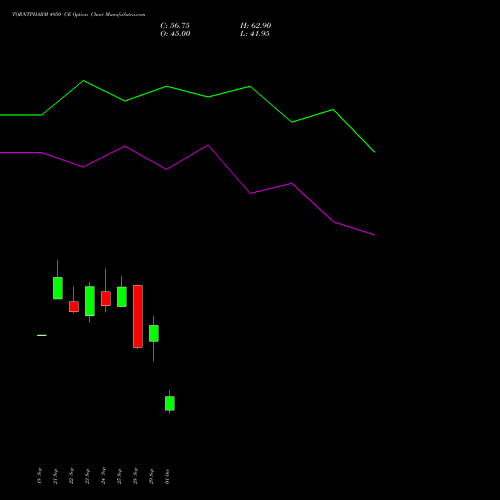The width and height of the screenshot is (500, 500).
Task: Click the purple indicator line
Action: 187,157
